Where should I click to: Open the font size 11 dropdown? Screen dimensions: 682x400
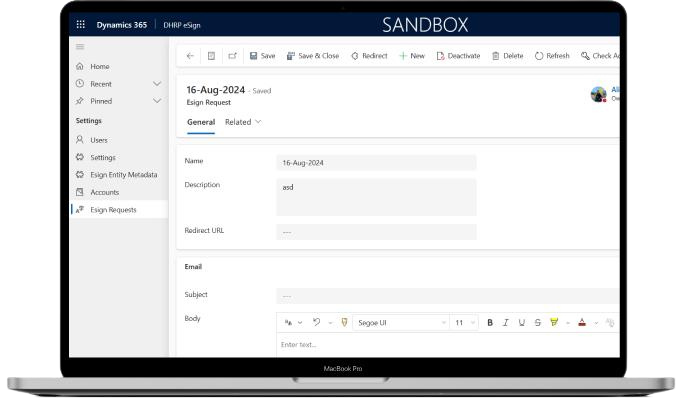[465, 323]
